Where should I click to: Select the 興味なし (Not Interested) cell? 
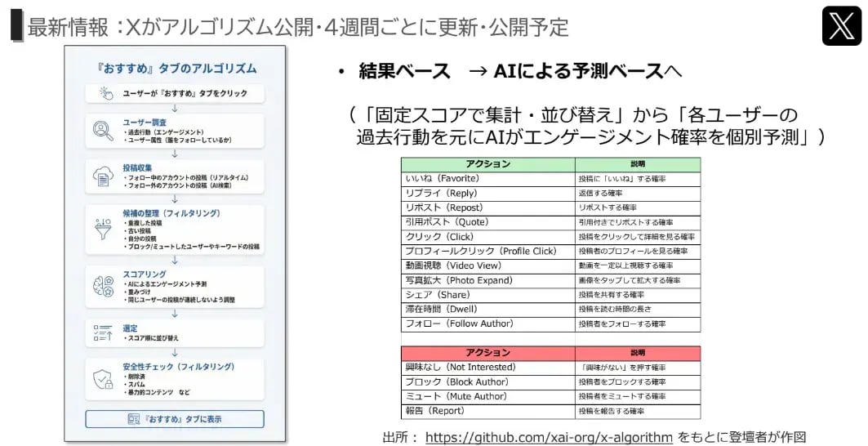(487, 368)
